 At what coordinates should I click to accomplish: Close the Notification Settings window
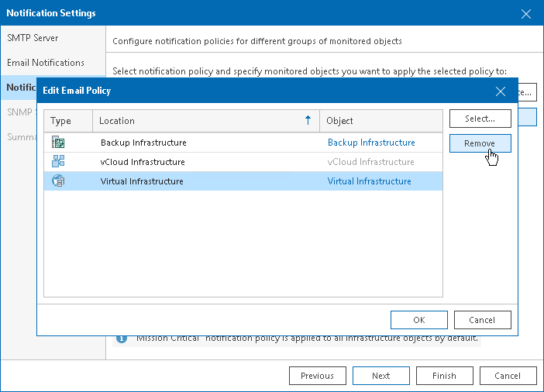click(x=526, y=13)
